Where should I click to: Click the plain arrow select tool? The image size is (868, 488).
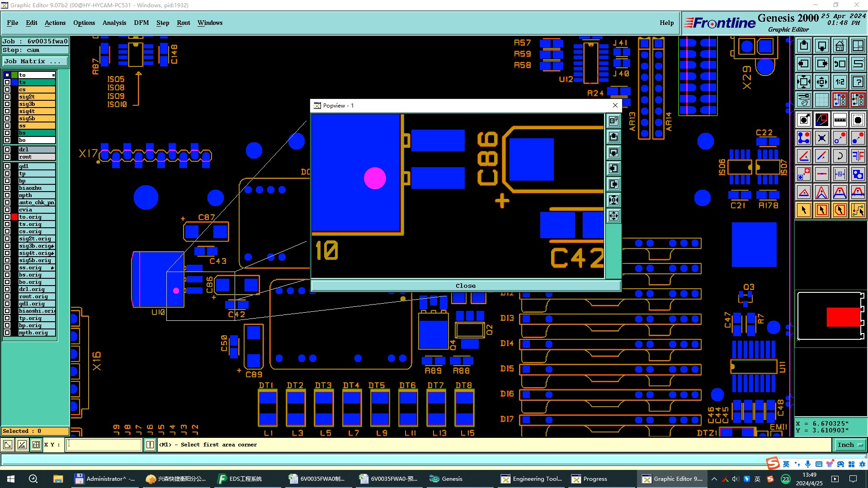[803, 210]
